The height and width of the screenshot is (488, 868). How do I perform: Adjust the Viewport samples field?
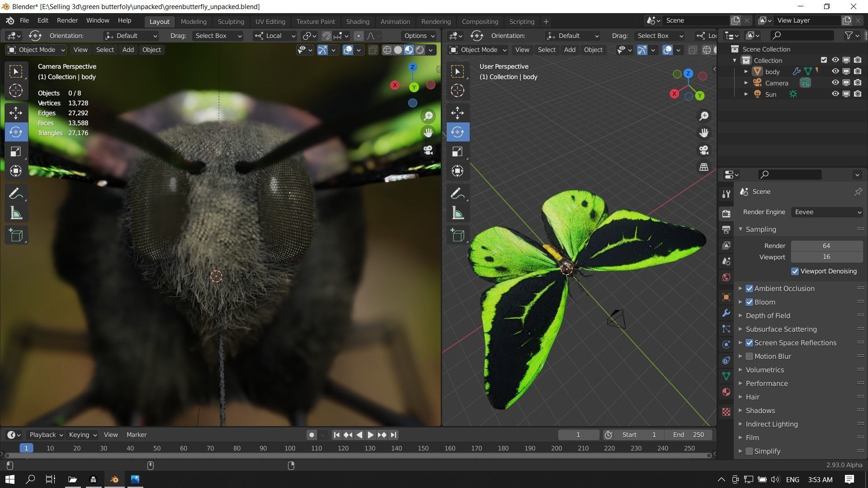click(826, 257)
